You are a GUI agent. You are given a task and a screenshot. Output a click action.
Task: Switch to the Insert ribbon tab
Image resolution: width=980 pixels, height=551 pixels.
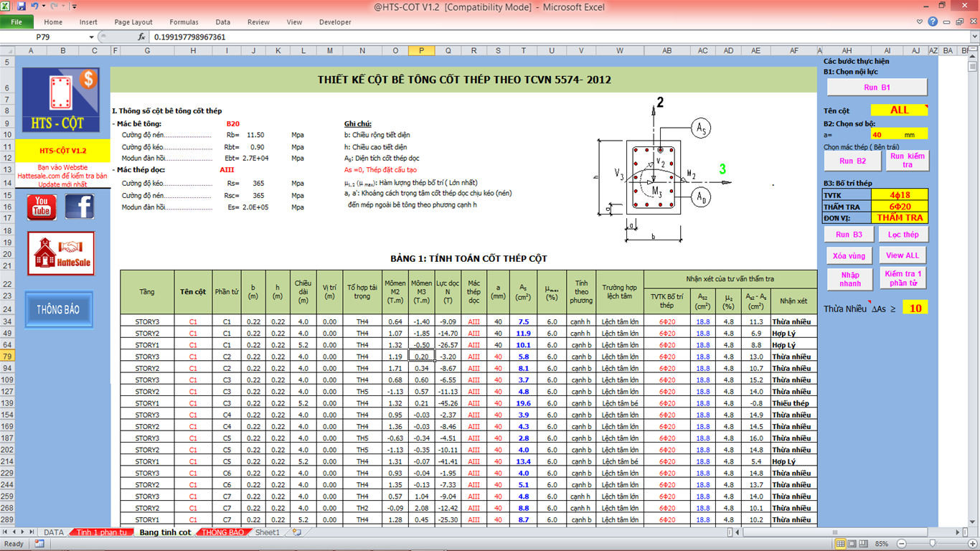point(88,22)
